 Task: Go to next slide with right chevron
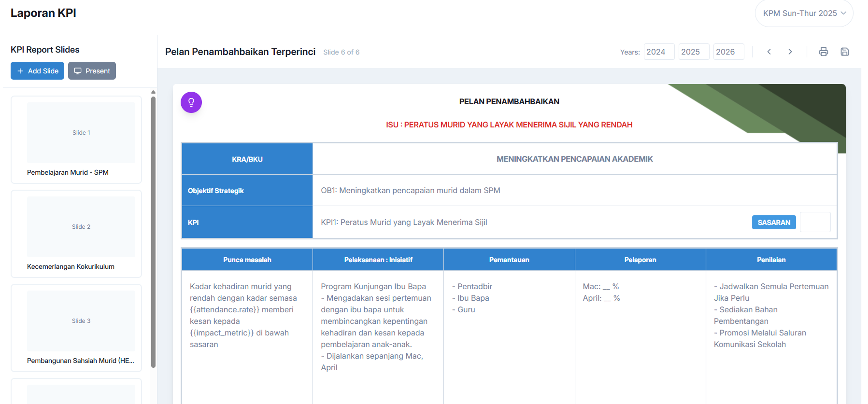click(x=790, y=52)
